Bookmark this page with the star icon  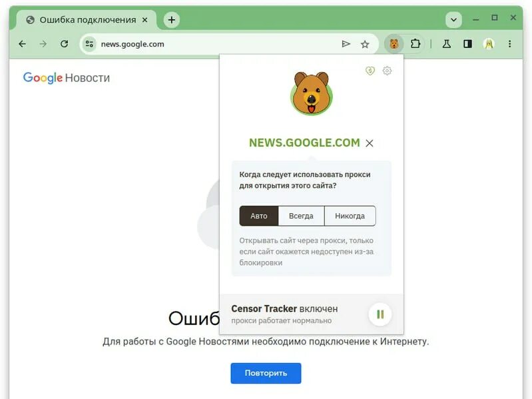tap(365, 44)
